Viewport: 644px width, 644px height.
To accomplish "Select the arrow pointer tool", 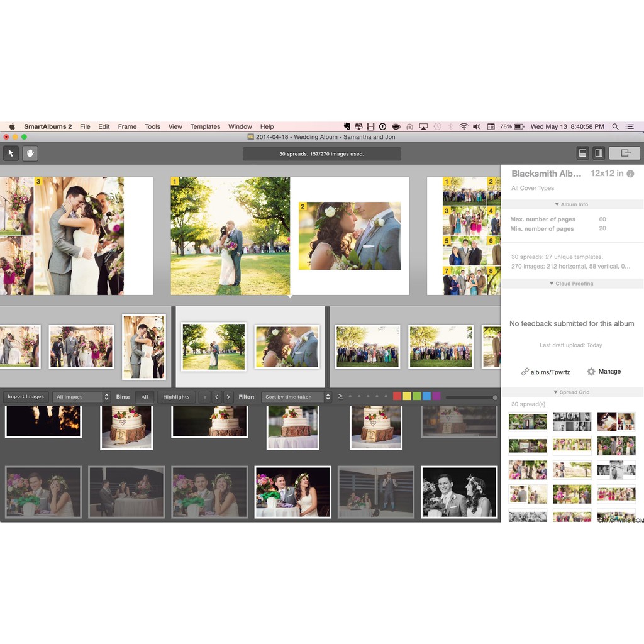I will click(11, 153).
